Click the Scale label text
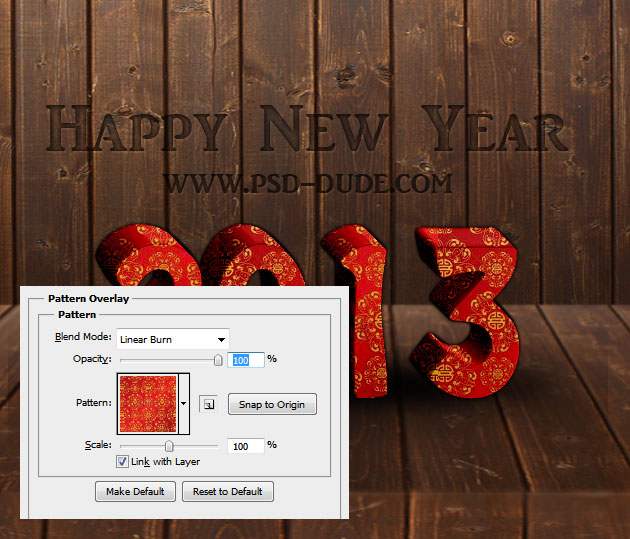Screen dimensions: 630x539 (97, 446)
